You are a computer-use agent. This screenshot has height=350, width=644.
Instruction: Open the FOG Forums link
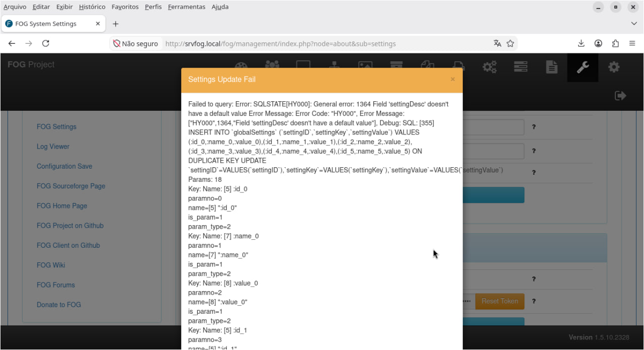(56, 285)
